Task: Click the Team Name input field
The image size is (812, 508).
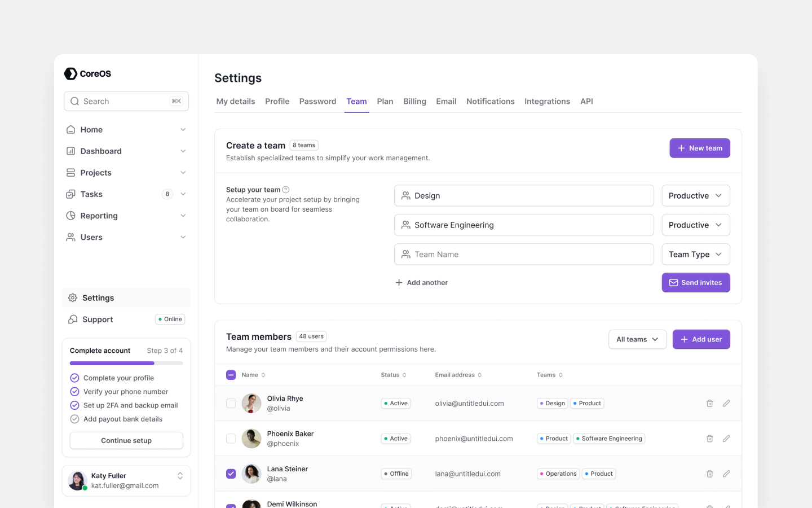Action: coord(524,254)
